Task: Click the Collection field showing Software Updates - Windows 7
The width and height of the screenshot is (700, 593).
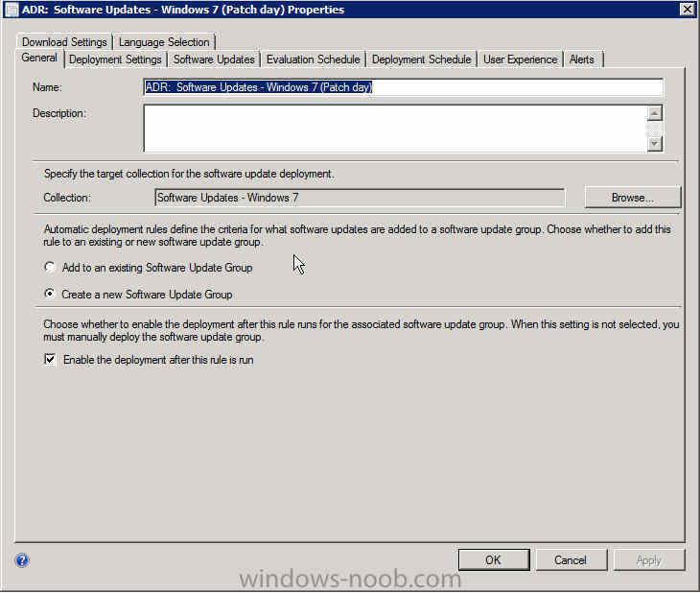Action: click(360, 198)
